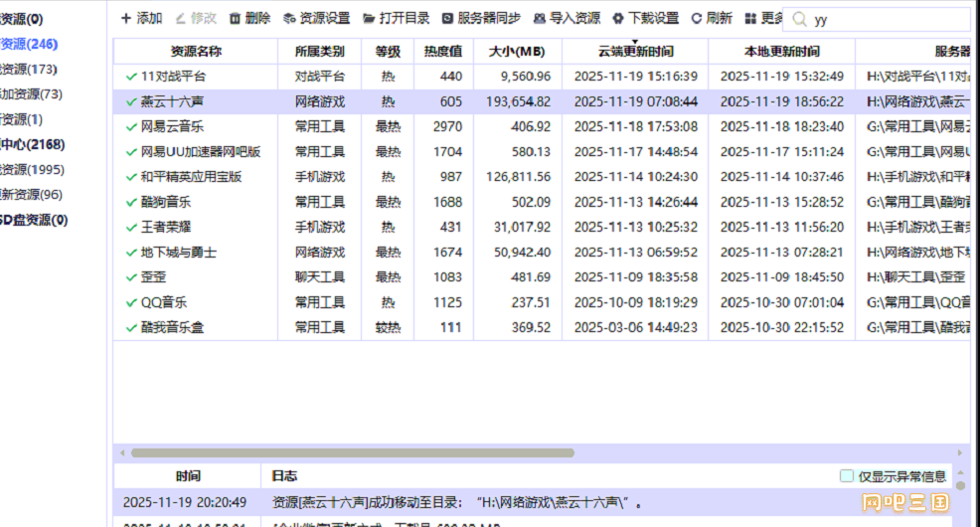Open 下载设置 gear icon
Screen dimensions: 980x527
(x=618, y=18)
